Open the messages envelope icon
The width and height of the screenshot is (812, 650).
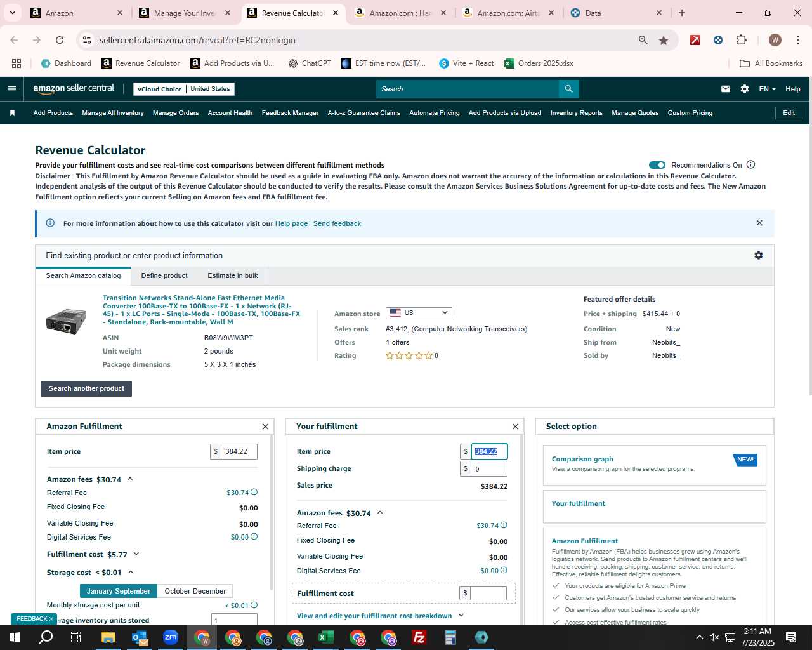pyautogui.click(x=726, y=89)
